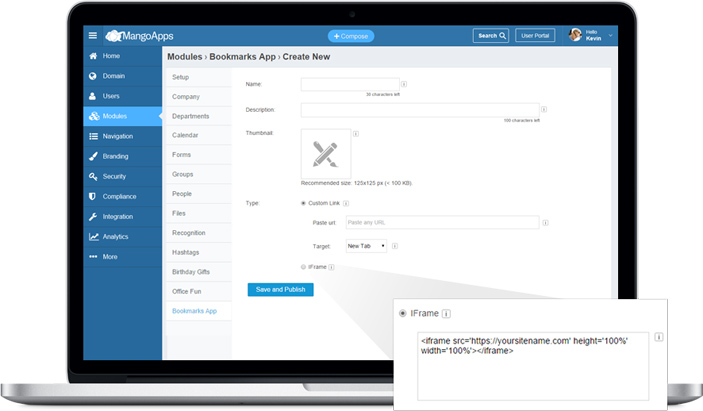Open the Company submenu item
Image resolution: width=703 pixels, height=411 pixels.
(198, 97)
